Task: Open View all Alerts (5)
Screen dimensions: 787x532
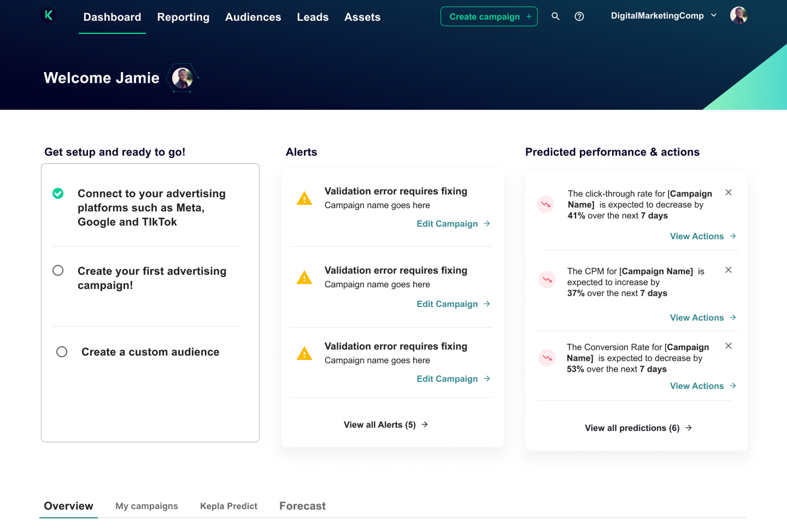Action: [386, 424]
